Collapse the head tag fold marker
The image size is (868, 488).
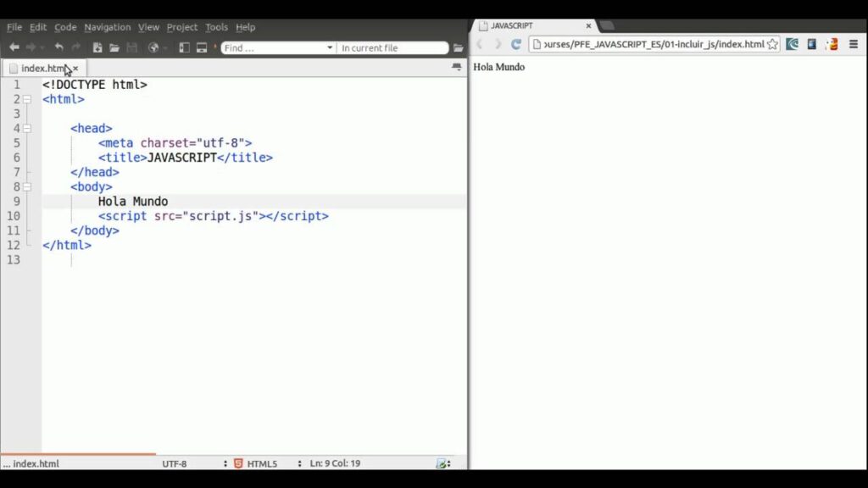(27, 128)
